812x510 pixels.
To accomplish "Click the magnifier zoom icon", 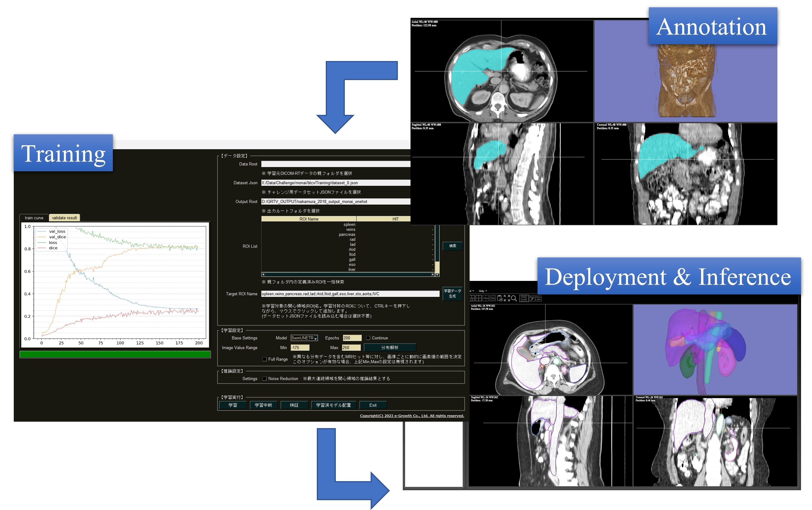I will click(514, 298).
